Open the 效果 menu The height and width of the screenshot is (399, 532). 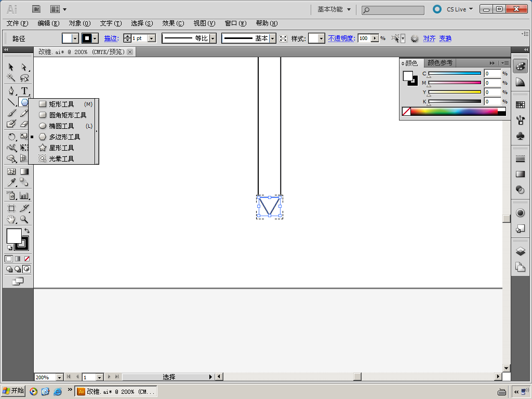point(173,23)
